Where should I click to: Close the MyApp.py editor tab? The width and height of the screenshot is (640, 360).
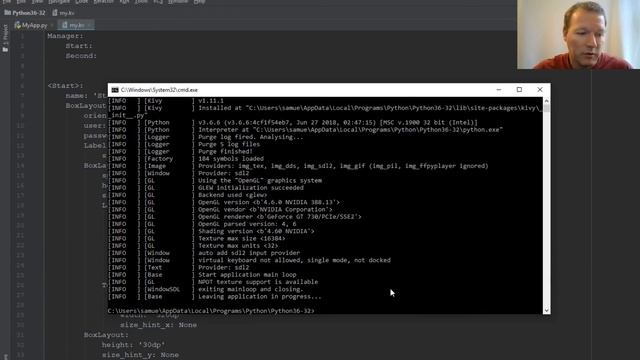[x=51, y=26]
